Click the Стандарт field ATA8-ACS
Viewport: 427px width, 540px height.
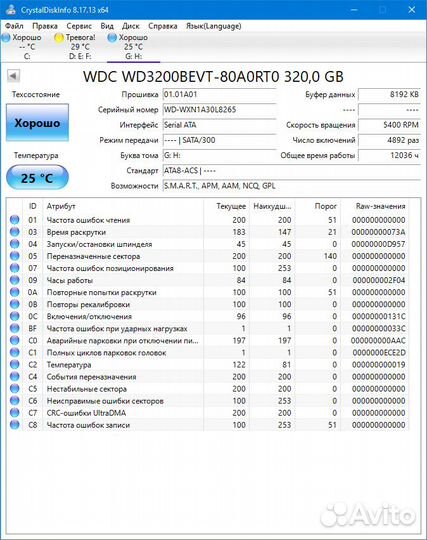pyautogui.click(x=291, y=170)
